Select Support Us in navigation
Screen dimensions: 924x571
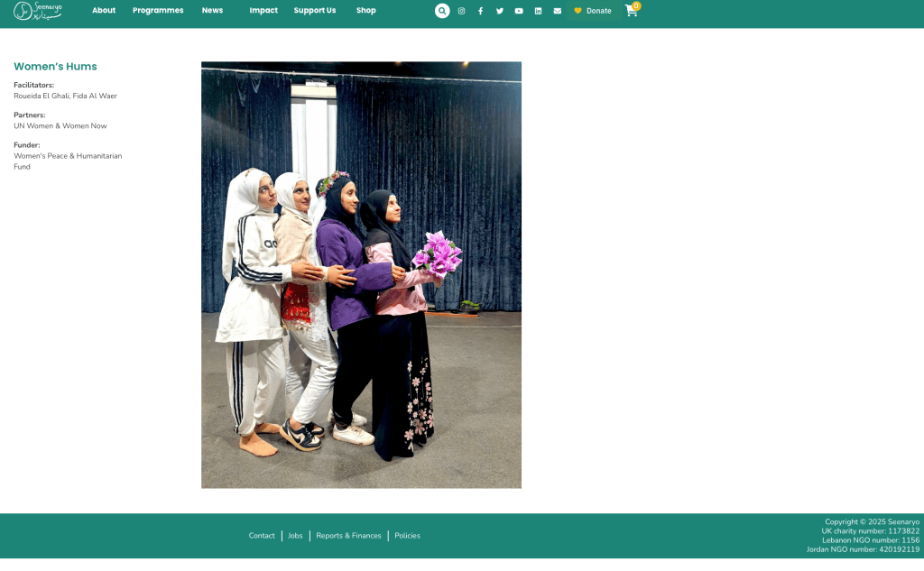pyautogui.click(x=315, y=11)
